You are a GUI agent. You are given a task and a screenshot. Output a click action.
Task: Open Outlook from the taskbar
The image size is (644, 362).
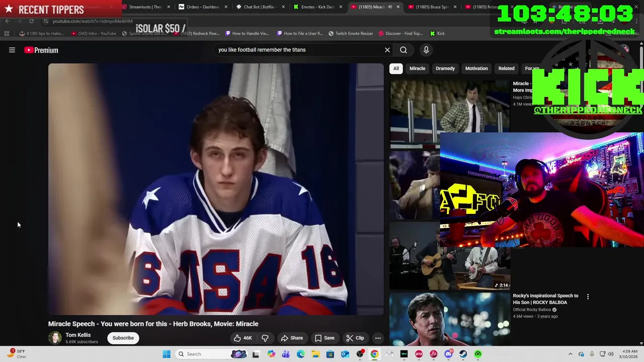pyautogui.click(x=345, y=354)
